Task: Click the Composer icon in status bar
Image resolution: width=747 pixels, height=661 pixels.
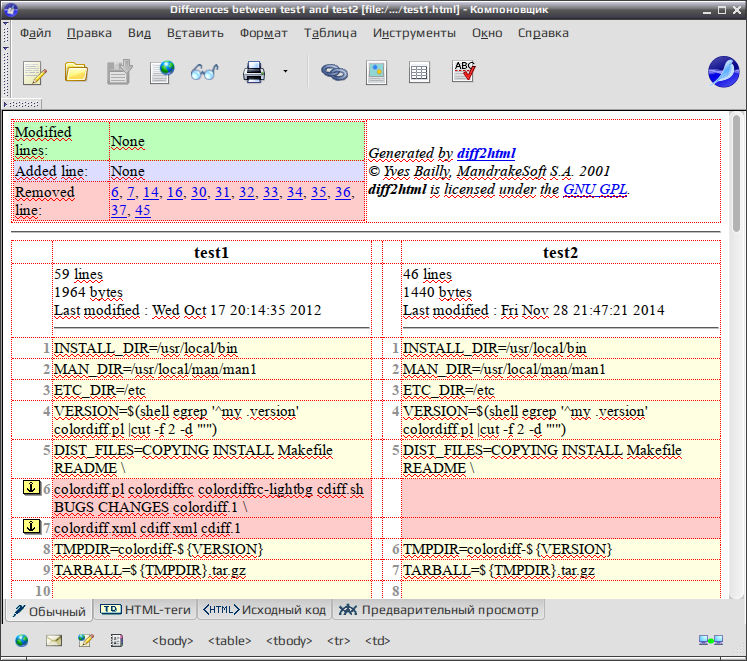Action: point(86,641)
